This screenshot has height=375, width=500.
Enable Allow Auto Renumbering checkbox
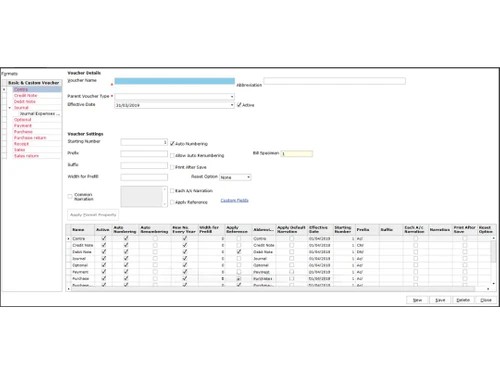pyautogui.click(x=172, y=155)
